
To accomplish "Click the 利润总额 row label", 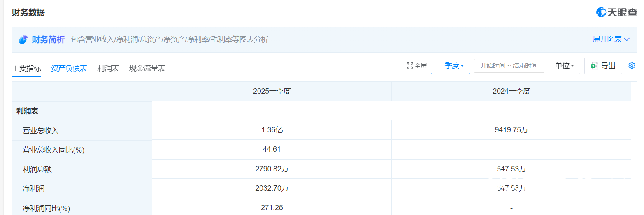I will (37, 169).
